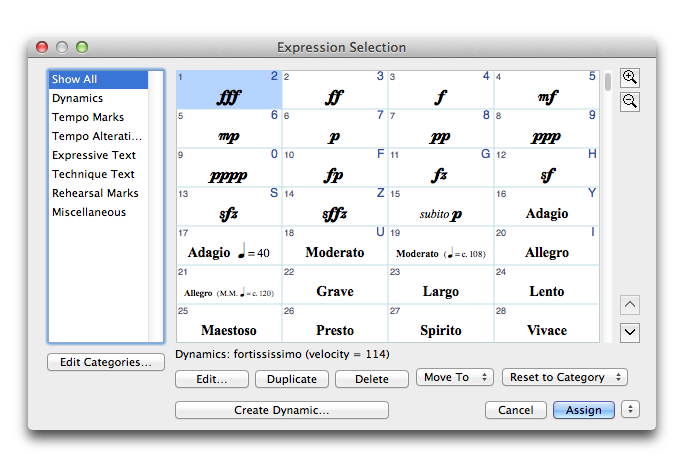
Task: Select the Largo tempo expression
Action: [441, 285]
